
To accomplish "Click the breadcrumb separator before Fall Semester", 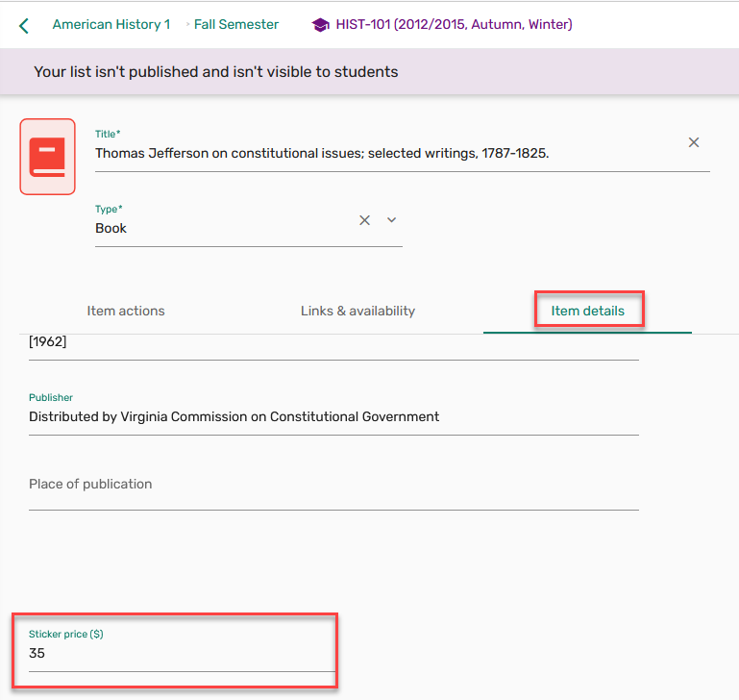I will [186, 25].
